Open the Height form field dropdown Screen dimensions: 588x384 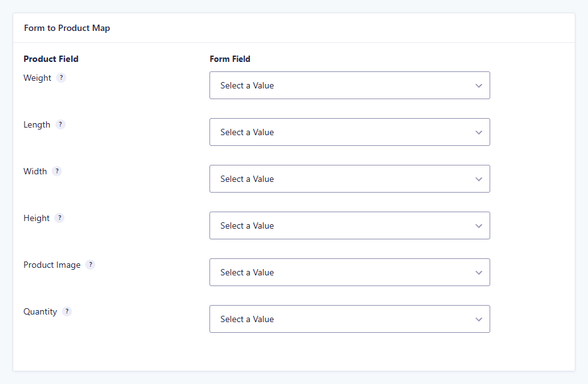click(x=350, y=225)
